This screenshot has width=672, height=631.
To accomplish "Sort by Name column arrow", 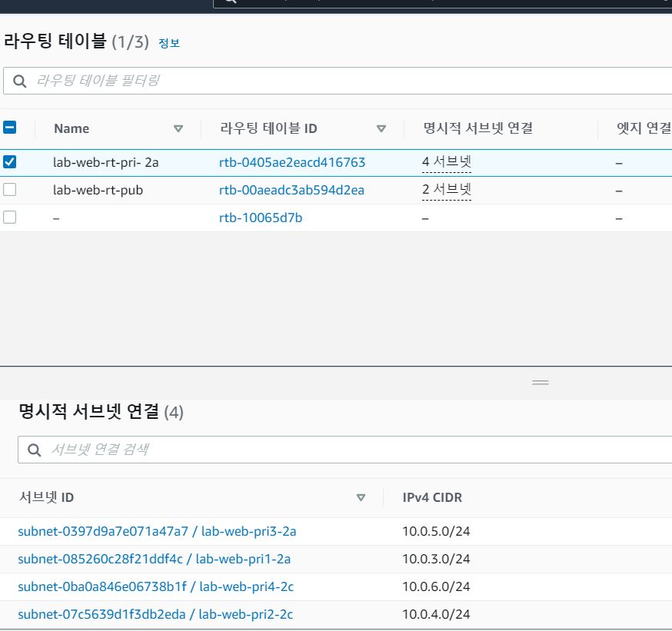I will [x=178, y=128].
